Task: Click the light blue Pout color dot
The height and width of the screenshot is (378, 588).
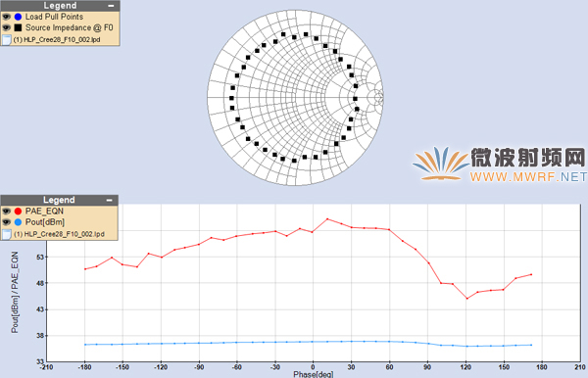Action: [x=18, y=222]
